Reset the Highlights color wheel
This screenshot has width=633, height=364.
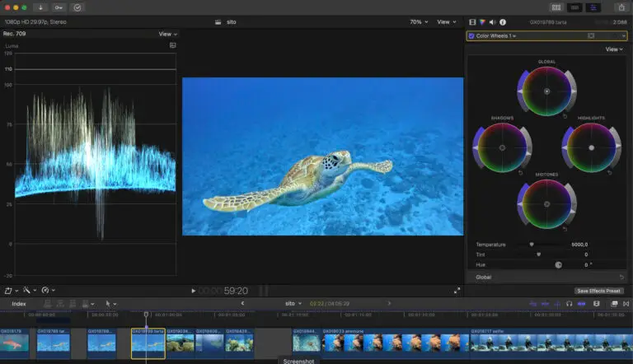(610, 173)
